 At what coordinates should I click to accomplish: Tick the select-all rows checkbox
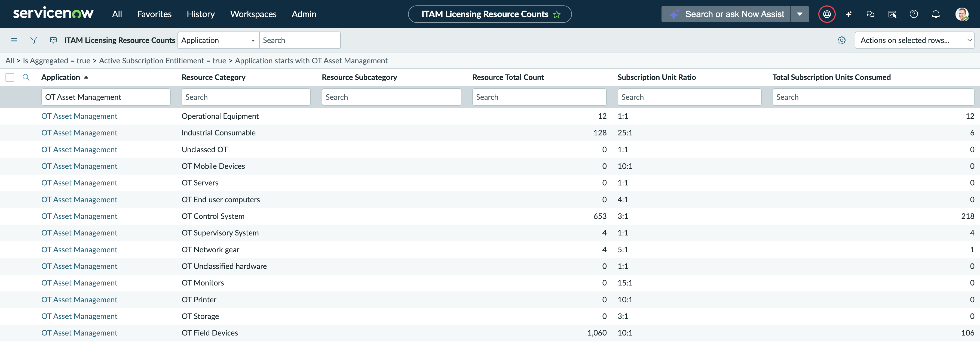[x=10, y=77]
